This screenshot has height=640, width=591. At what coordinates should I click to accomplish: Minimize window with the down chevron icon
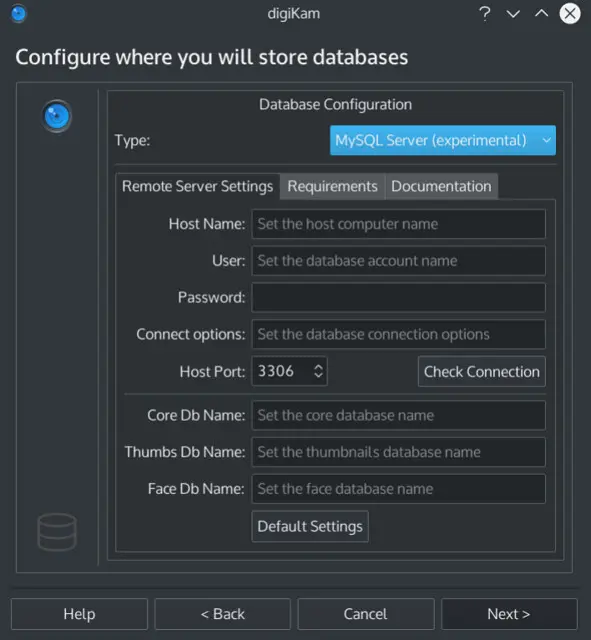tap(513, 14)
